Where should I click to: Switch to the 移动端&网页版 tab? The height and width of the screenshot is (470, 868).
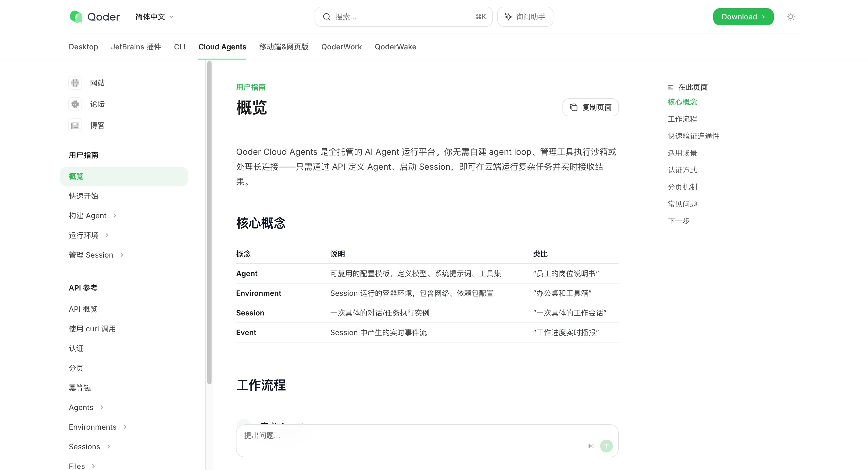coord(284,47)
